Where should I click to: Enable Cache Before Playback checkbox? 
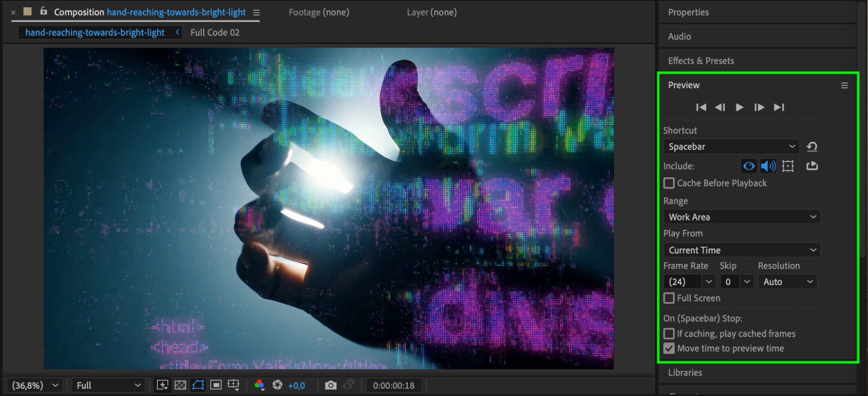[x=669, y=183]
